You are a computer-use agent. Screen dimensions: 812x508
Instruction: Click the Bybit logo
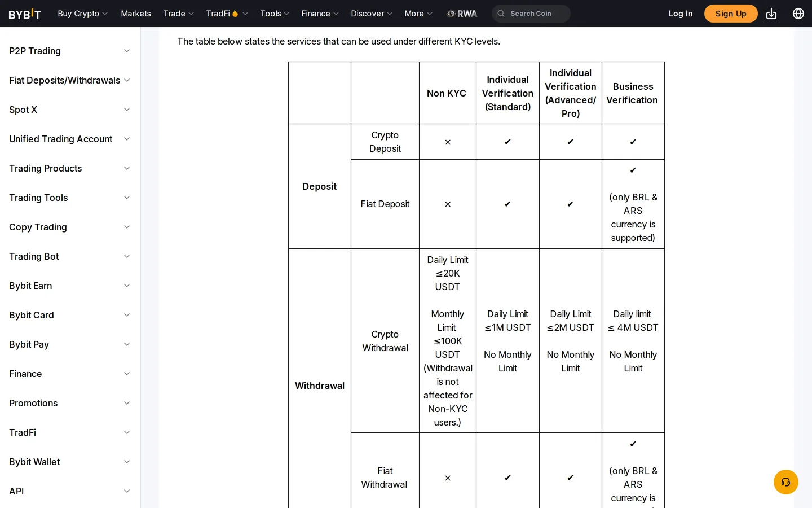coord(25,14)
